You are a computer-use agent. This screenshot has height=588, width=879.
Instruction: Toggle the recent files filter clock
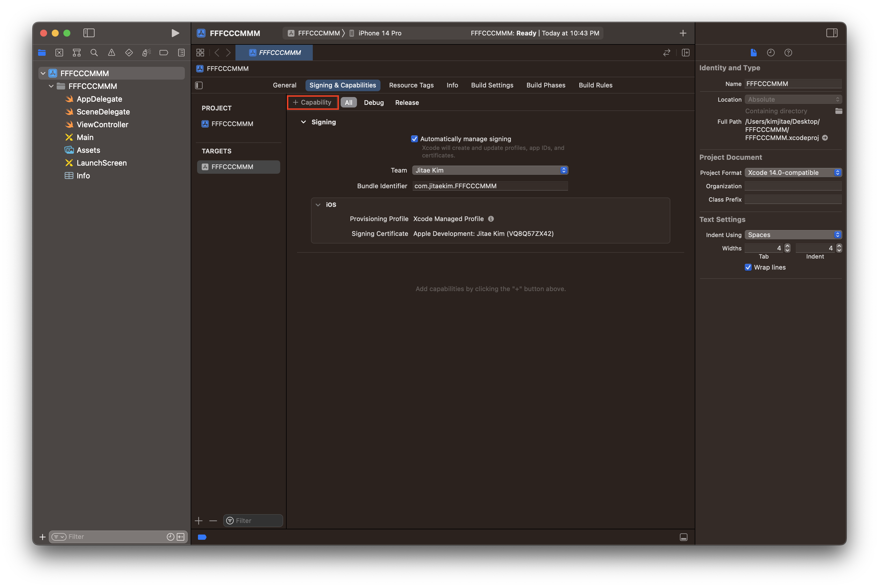170,537
